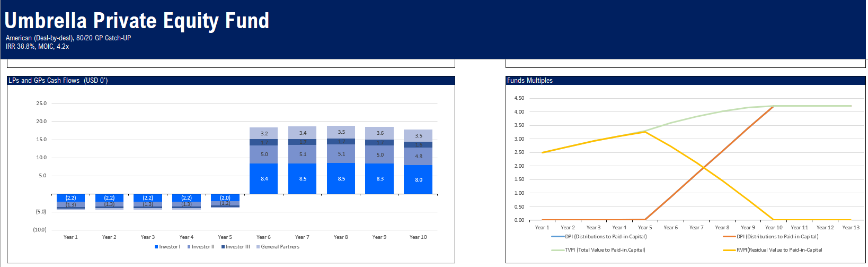Select the RVPI legend entry
The image size is (868, 267).
(x=773, y=250)
